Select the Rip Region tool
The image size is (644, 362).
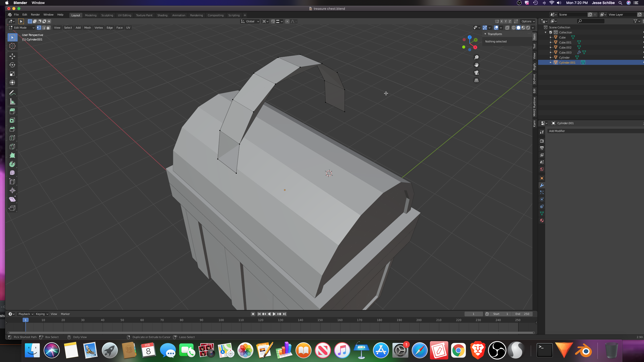pos(12,208)
